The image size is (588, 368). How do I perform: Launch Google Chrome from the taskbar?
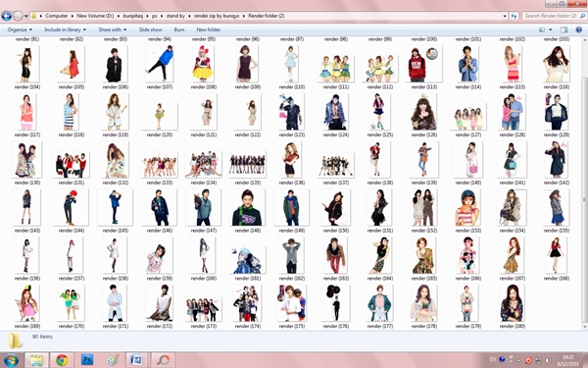tap(62, 360)
